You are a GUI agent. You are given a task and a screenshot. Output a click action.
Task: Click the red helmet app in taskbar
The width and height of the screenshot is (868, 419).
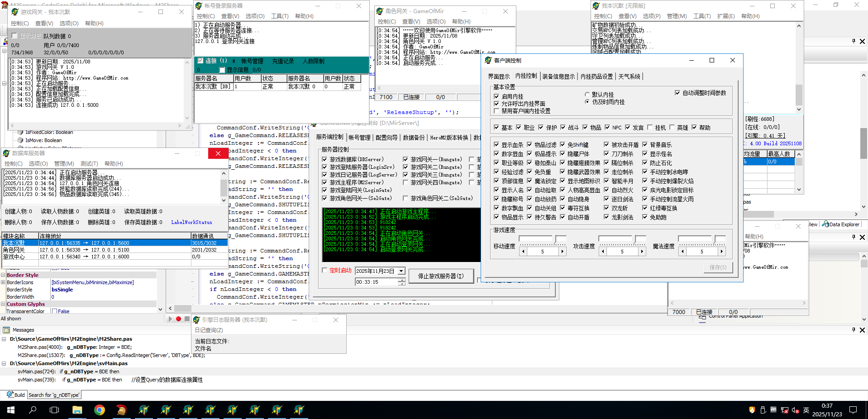[x=121, y=410]
